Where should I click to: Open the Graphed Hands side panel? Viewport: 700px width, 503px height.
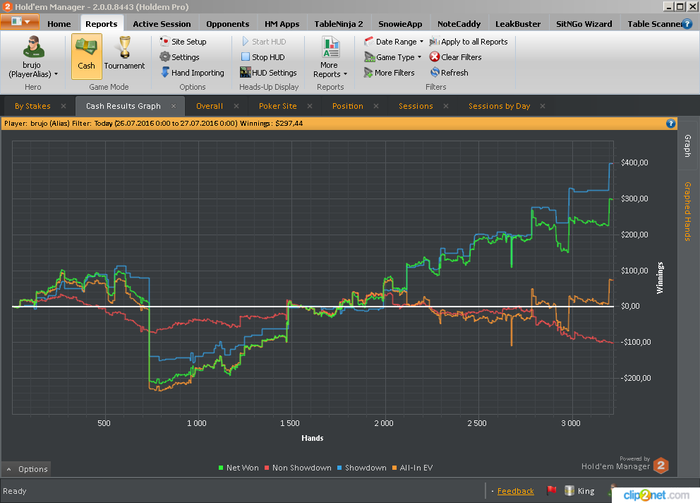[687, 212]
